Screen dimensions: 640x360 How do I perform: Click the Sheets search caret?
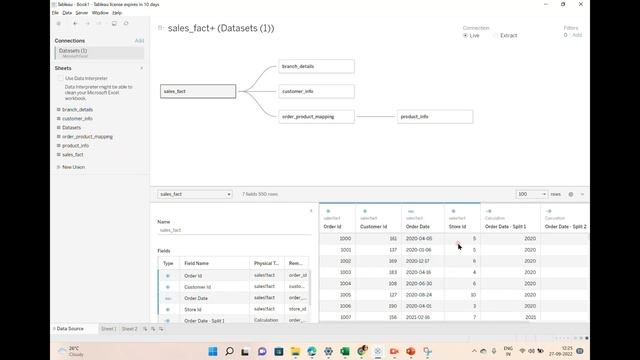[142, 68]
